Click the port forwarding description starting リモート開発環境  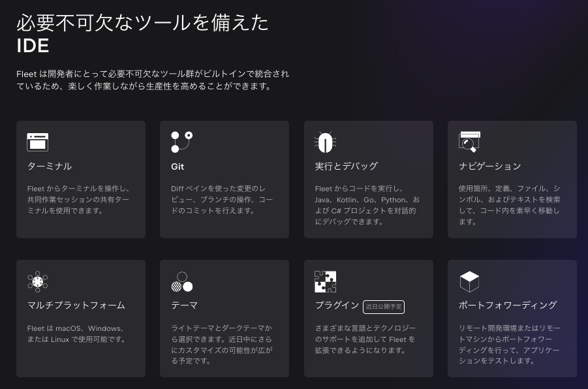(x=510, y=345)
